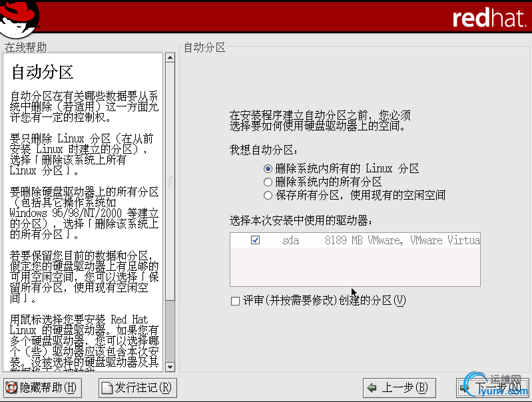
Task: Click the pane splitter grip handle
Action: pyautogui.click(x=170, y=182)
